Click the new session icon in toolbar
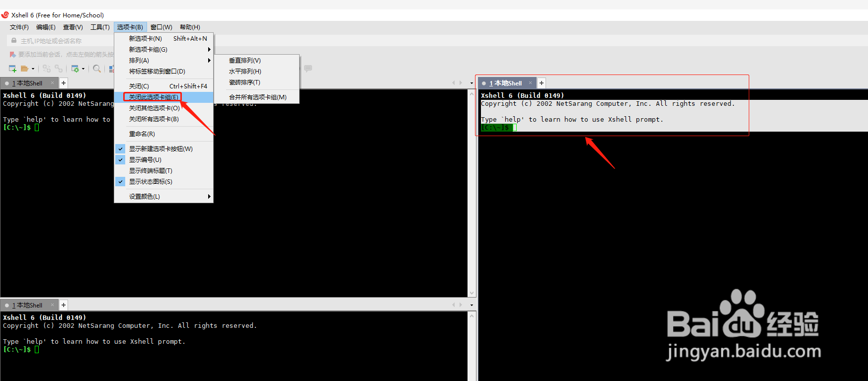This screenshot has width=868, height=381. (x=12, y=69)
